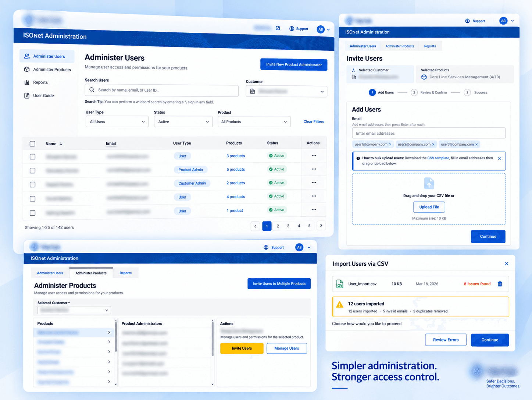Open the Product All Products dropdown
Image resolution: width=532 pixels, height=400 pixels.
click(x=254, y=122)
